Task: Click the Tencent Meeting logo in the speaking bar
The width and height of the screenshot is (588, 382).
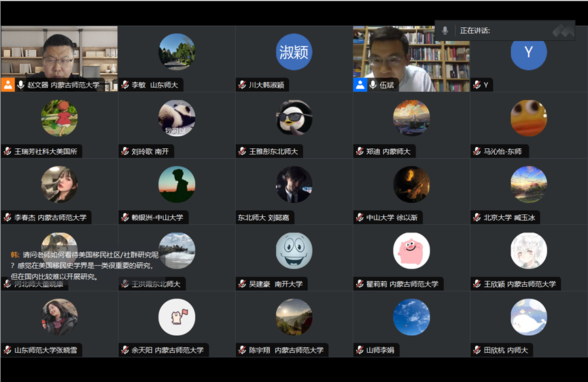Action: [562, 31]
